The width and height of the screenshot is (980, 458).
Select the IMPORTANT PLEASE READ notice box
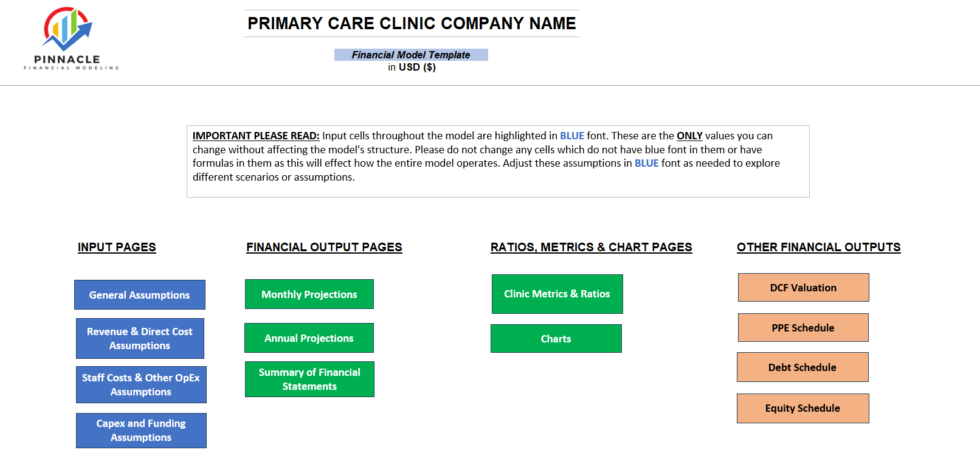click(x=497, y=161)
